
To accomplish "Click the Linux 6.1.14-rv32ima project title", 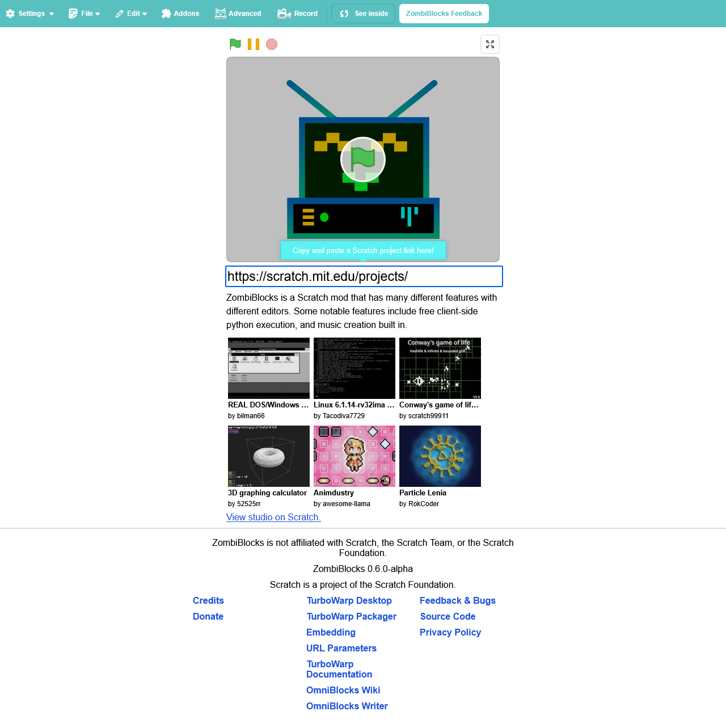I will [354, 405].
